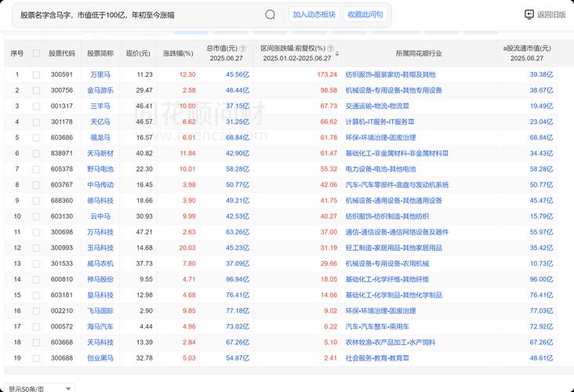Check the box for 福龙马 row
Viewport: 574px width, 392px height.
36,138
